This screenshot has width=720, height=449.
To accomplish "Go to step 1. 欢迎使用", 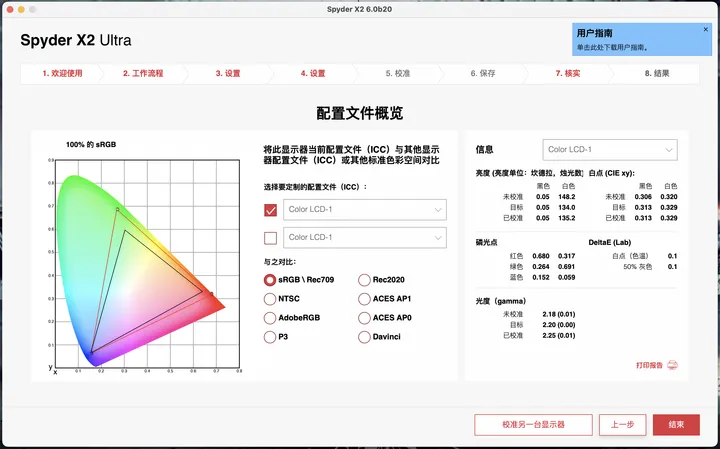I will pos(62,73).
